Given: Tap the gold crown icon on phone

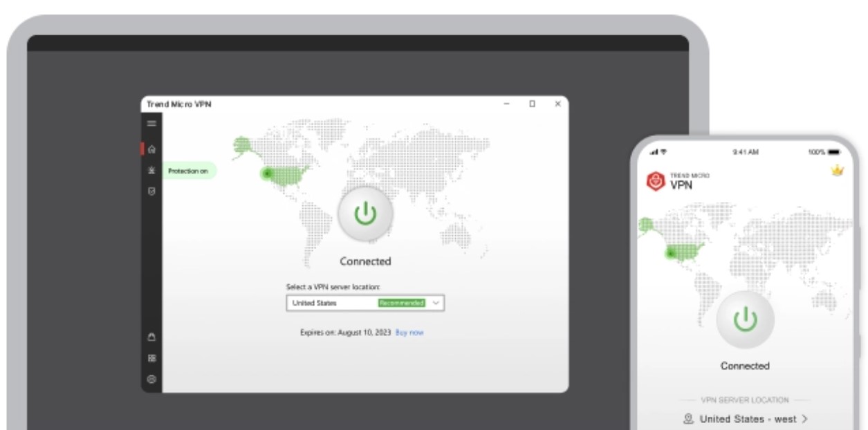Looking at the screenshot, I should (x=838, y=170).
